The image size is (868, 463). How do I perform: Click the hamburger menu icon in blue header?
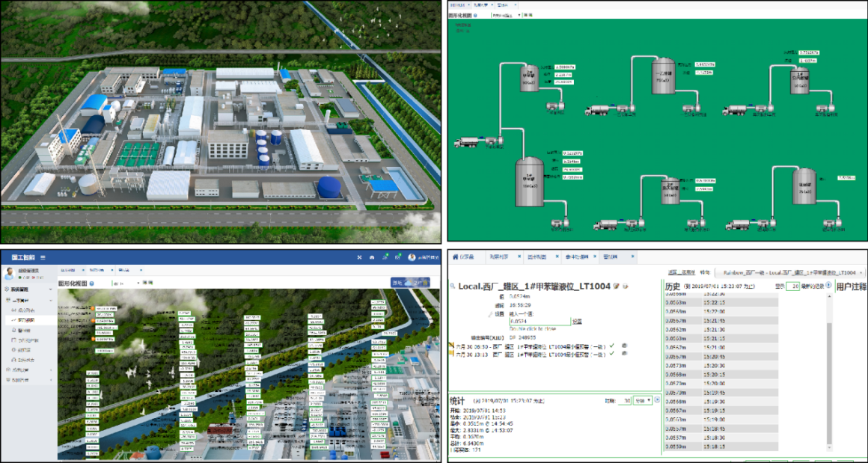[43, 257]
